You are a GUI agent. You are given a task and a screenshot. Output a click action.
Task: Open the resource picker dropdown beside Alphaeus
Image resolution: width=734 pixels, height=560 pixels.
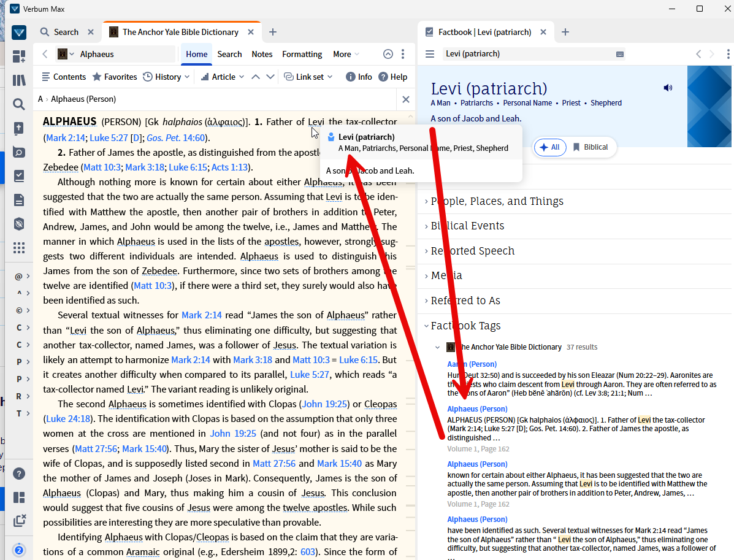point(66,54)
